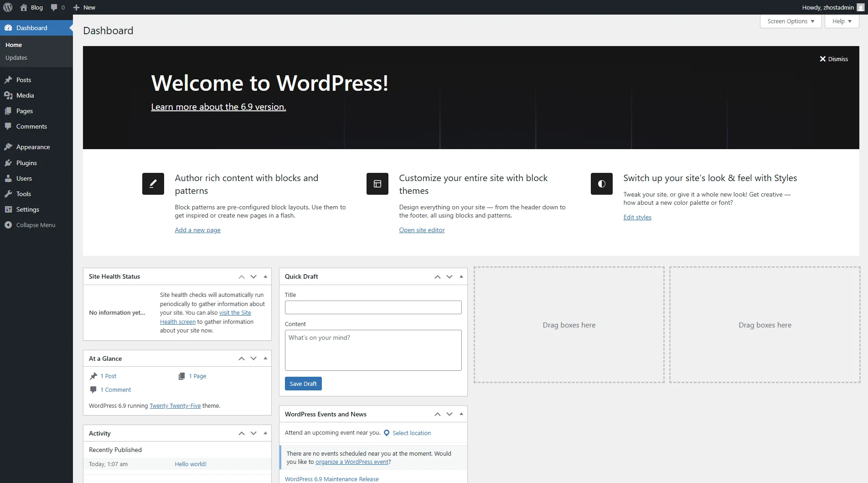Click Select location link
868x483 pixels.
pos(412,433)
